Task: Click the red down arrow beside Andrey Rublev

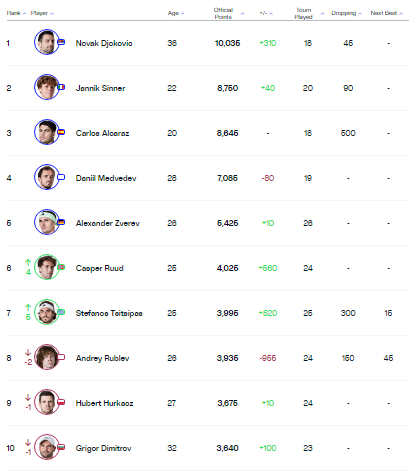Action: tap(28, 352)
